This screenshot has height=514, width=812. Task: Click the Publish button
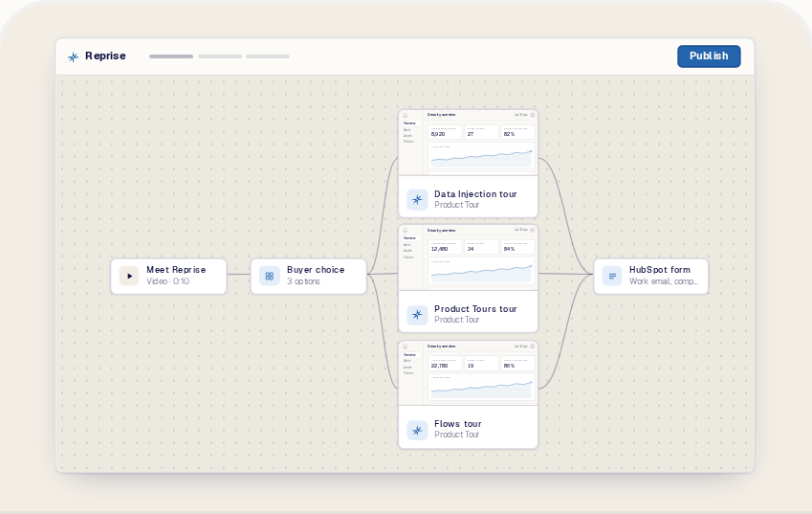(709, 56)
